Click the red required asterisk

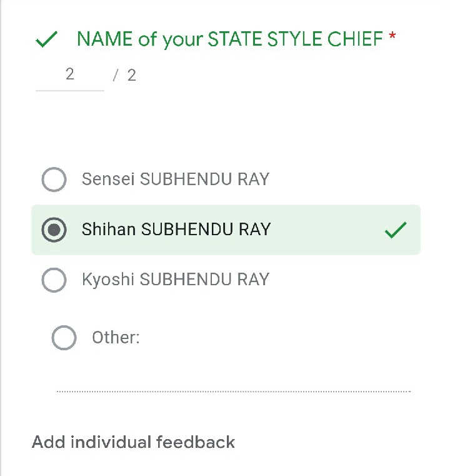[x=392, y=38]
